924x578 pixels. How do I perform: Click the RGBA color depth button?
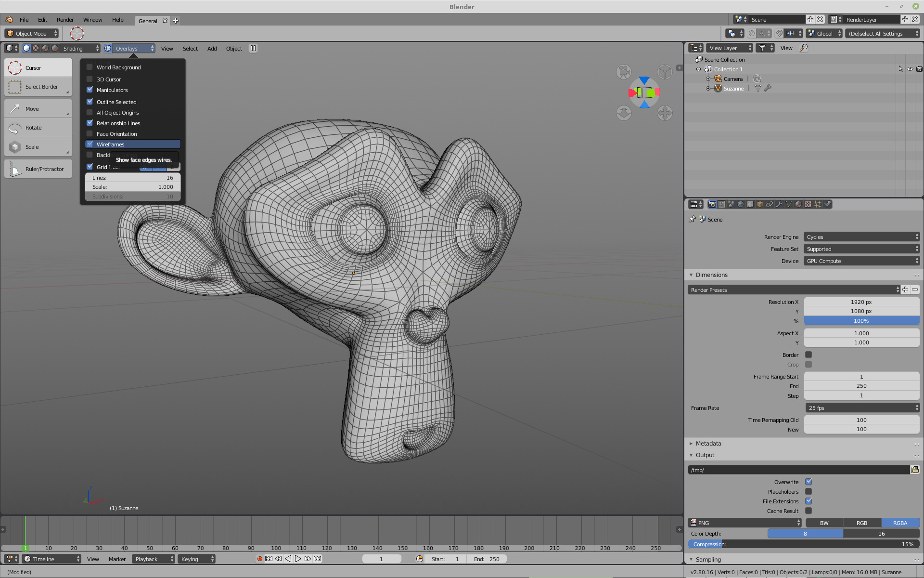(x=901, y=522)
